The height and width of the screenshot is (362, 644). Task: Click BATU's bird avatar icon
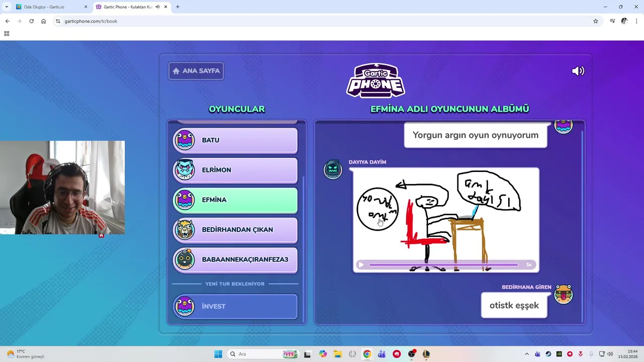point(185,140)
